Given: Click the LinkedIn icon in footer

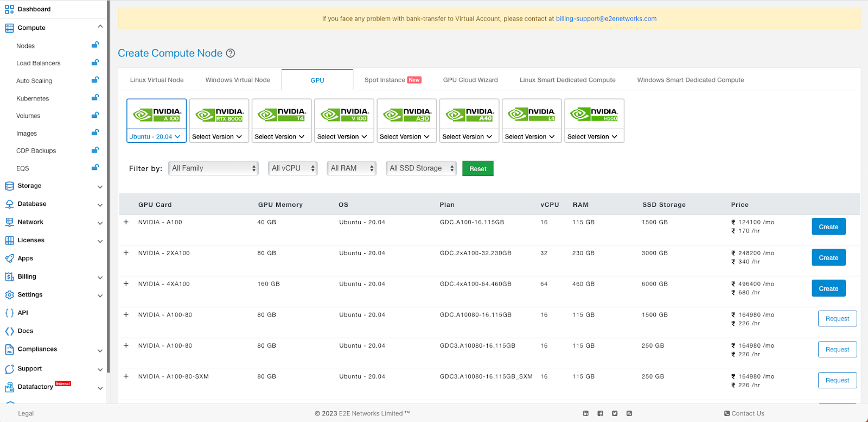Looking at the screenshot, I should click(x=586, y=413).
